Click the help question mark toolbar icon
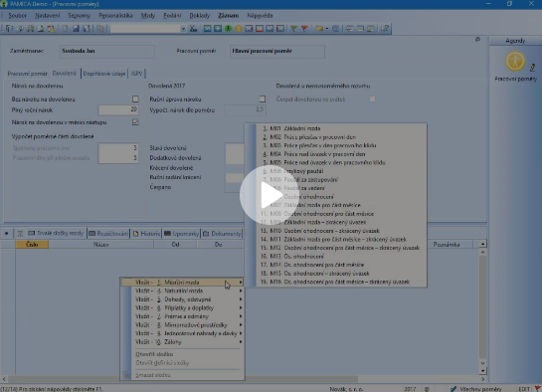Image resolution: width=542 pixels, height=392 pixels. coord(385,29)
